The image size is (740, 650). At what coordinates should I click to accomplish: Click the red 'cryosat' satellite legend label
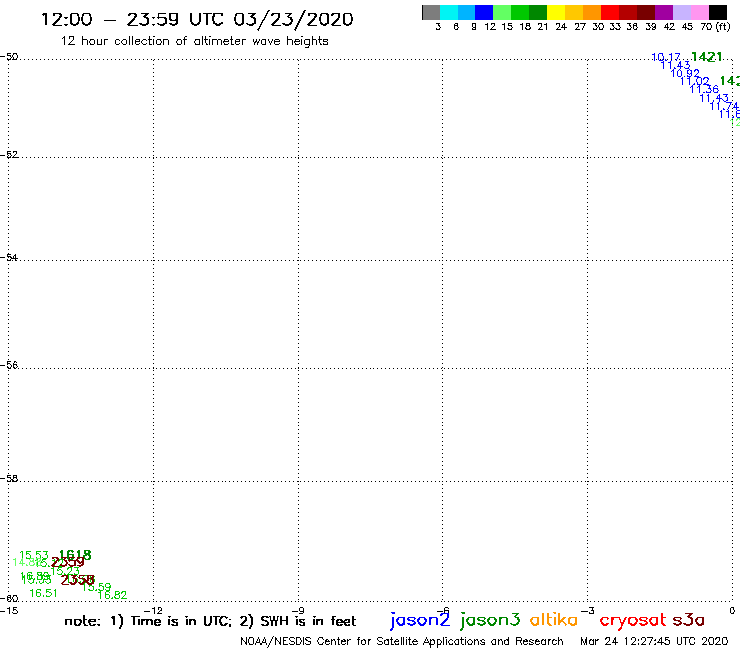(633, 621)
